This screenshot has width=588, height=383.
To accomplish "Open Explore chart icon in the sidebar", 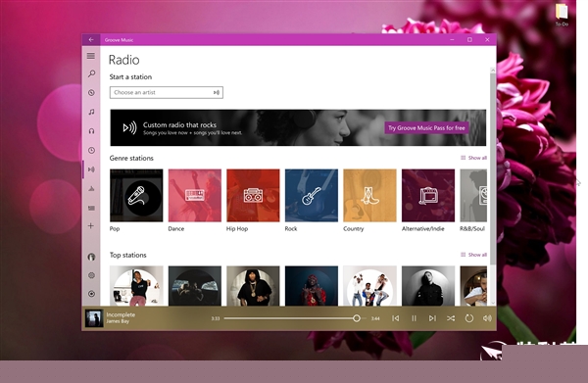I will 91,188.
